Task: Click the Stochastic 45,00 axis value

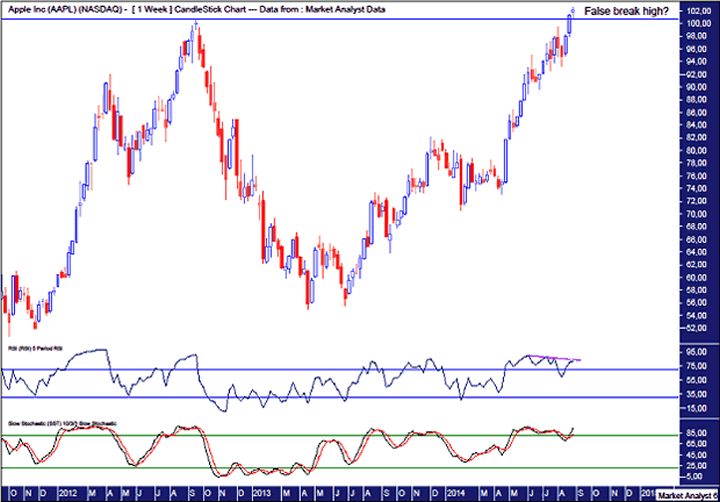Action: 697,455
